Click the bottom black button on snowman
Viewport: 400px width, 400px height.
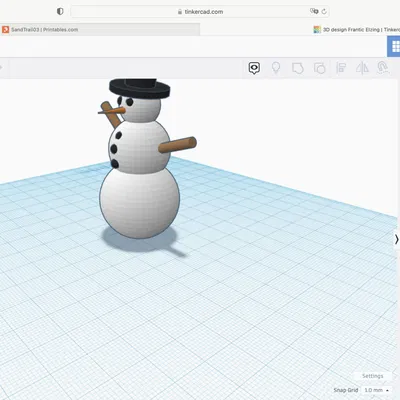click(x=115, y=163)
